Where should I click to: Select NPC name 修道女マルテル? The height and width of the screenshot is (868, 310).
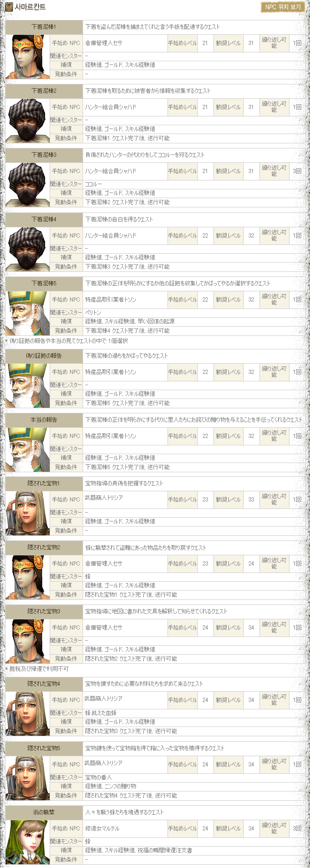[x=102, y=828]
